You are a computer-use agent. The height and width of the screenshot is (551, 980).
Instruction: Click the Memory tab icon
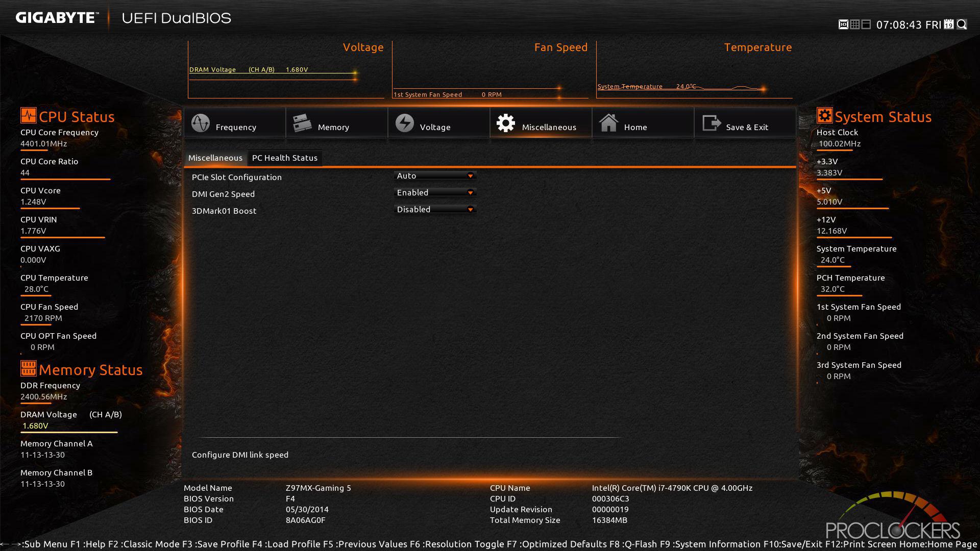(x=303, y=122)
